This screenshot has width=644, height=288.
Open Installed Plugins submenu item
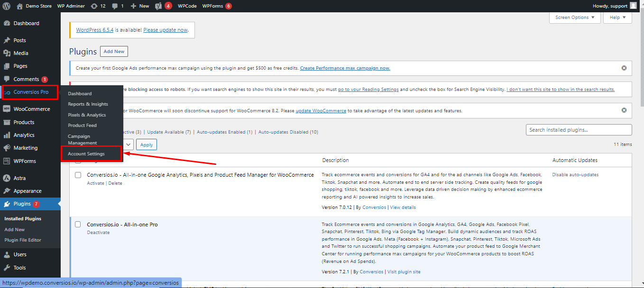pyautogui.click(x=23, y=219)
